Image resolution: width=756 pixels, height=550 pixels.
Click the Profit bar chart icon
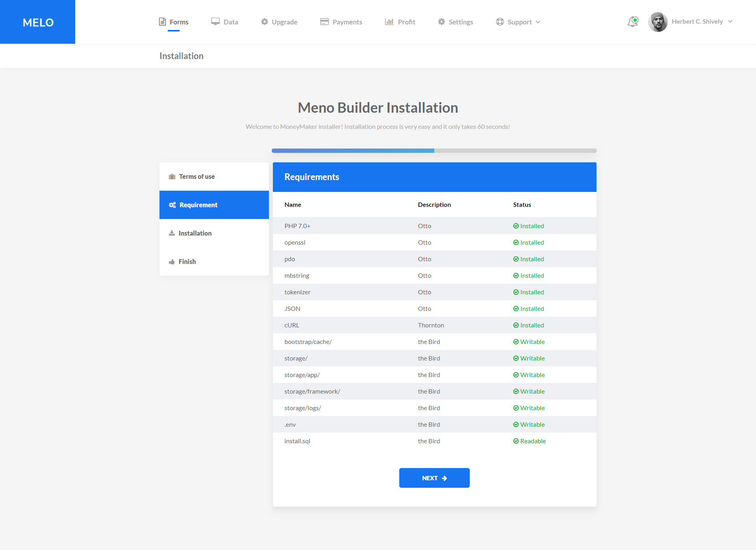click(389, 22)
